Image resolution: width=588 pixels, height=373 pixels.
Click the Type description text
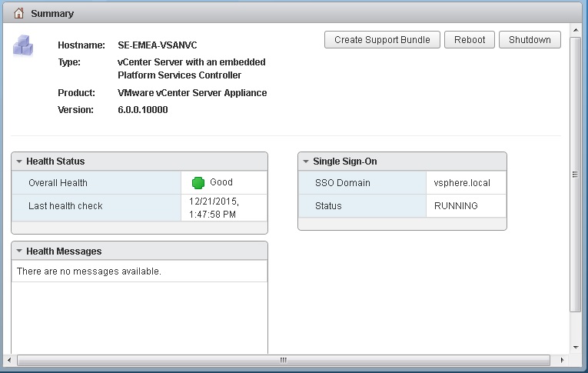pyautogui.click(x=191, y=68)
